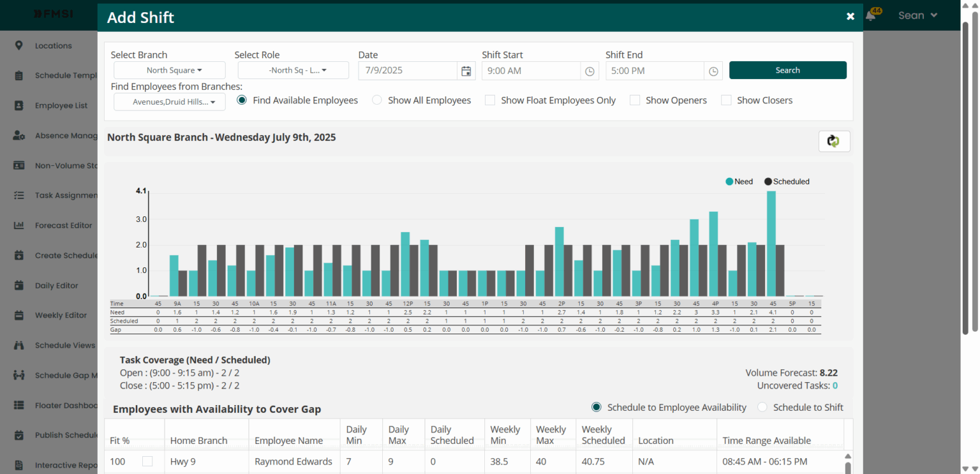Image resolution: width=980 pixels, height=474 pixels.
Task: Open Weekly Editor from sidebar menu
Action: point(61,315)
